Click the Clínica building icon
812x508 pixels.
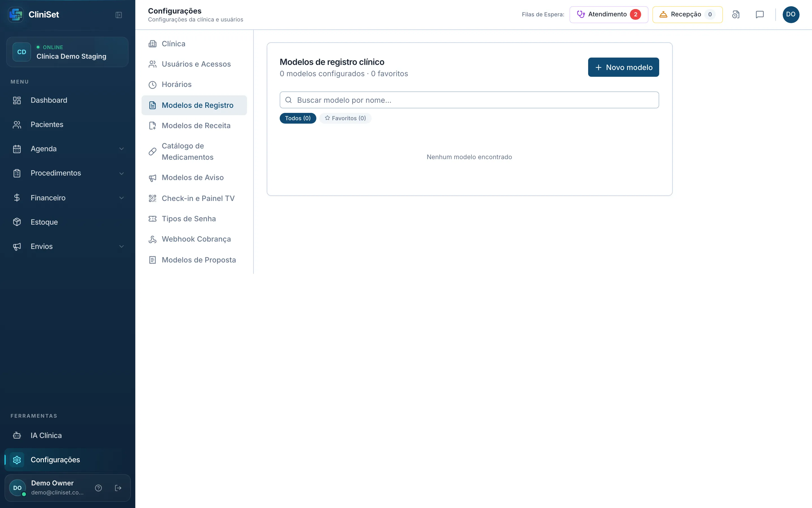[152, 44]
